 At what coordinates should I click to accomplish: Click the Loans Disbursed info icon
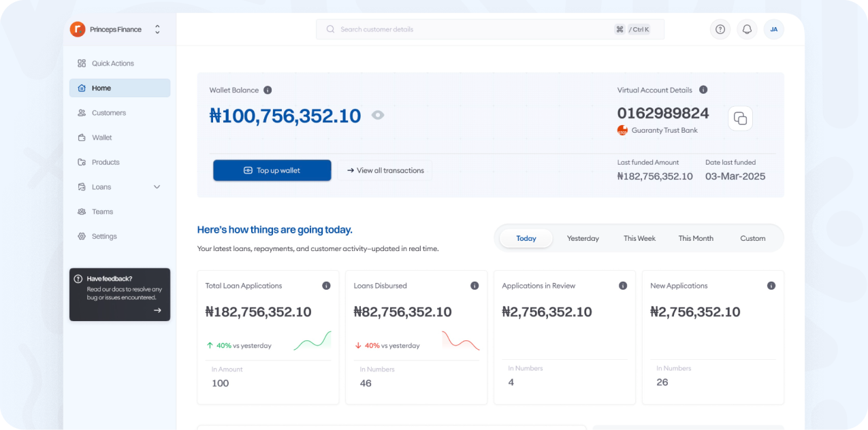pyautogui.click(x=475, y=286)
